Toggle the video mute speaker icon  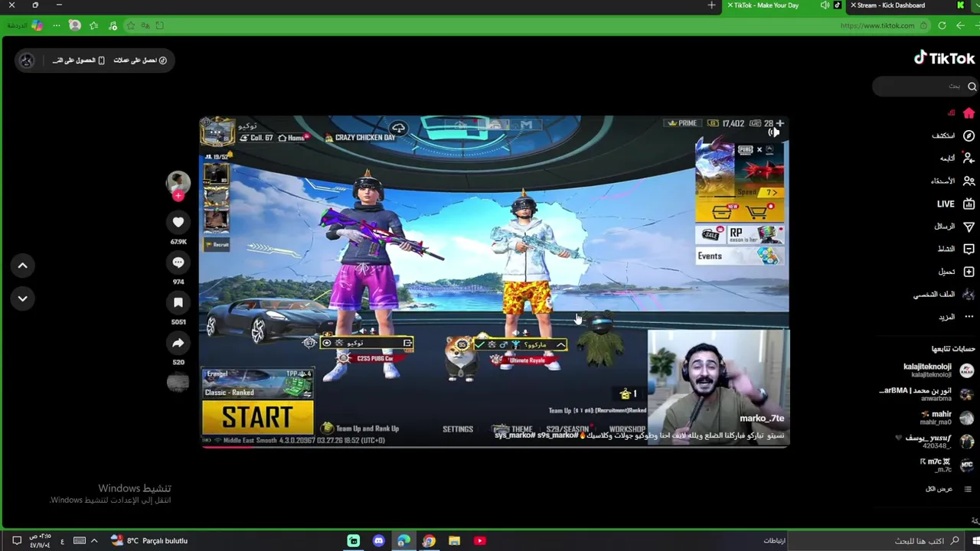tap(774, 132)
